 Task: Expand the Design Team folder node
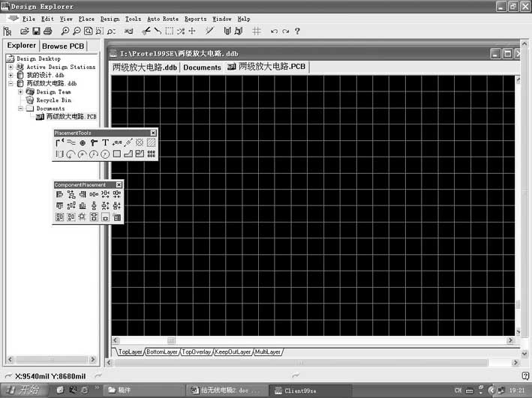[20, 91]
